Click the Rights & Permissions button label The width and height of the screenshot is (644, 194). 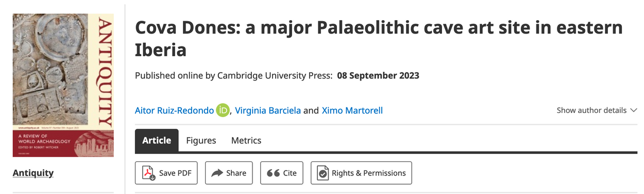pos(369,173)
